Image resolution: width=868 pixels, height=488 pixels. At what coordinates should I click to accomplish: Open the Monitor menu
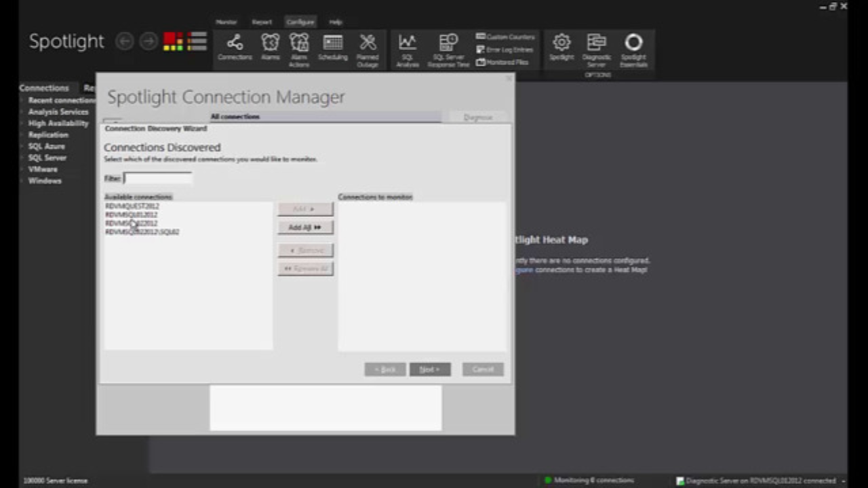click(x=226, y=22)
